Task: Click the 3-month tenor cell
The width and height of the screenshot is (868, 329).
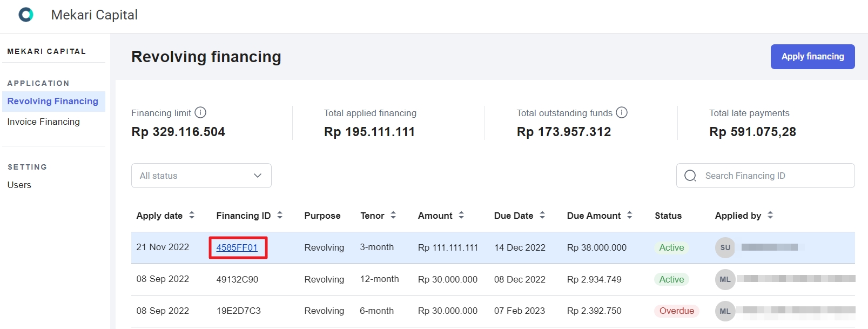Action: pyautogui.click(x=377, y=247)
